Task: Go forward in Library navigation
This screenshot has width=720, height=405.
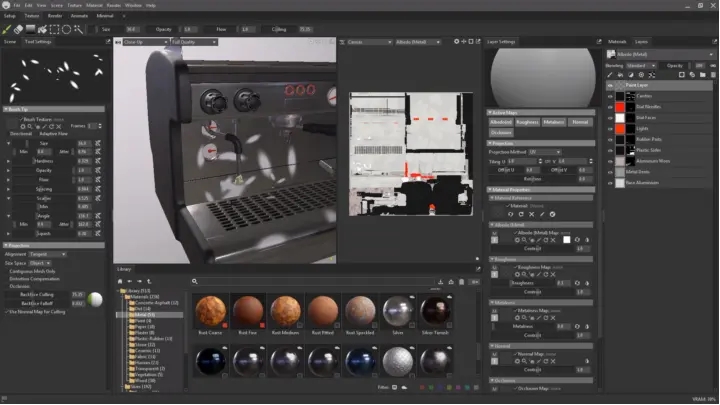Action: tap(140, 281)
